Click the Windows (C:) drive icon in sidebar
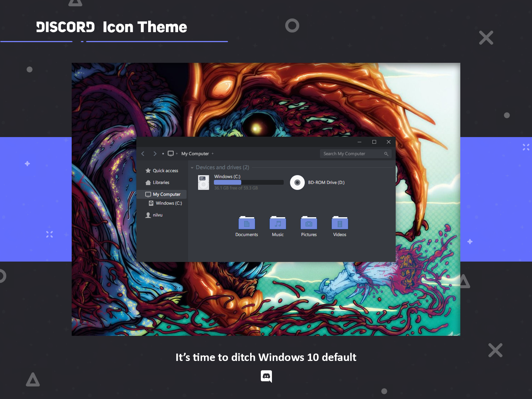532x399 pixels. pyautogui.click(x=151, y=203)
